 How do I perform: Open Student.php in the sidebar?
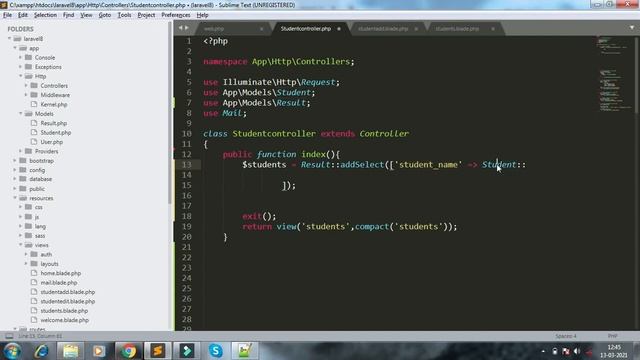[x=56, y=133]
